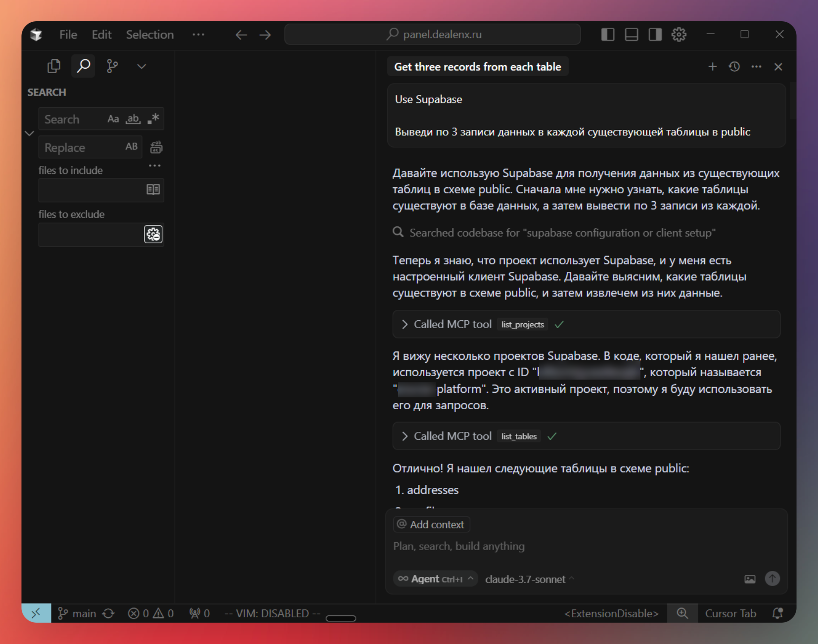
Task: Expand Called MCP tool list_projects
Action: [x=587, y=324]
